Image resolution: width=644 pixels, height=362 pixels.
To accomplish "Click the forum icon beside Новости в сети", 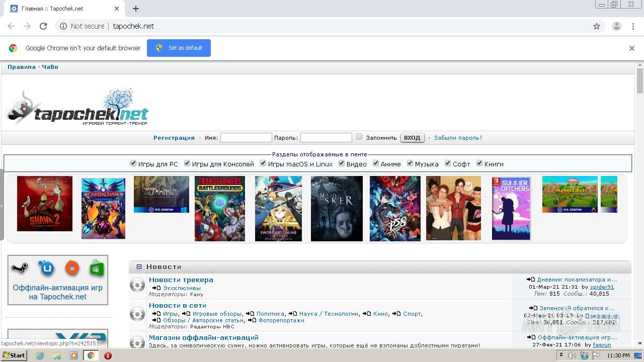I will click(137, 314).
